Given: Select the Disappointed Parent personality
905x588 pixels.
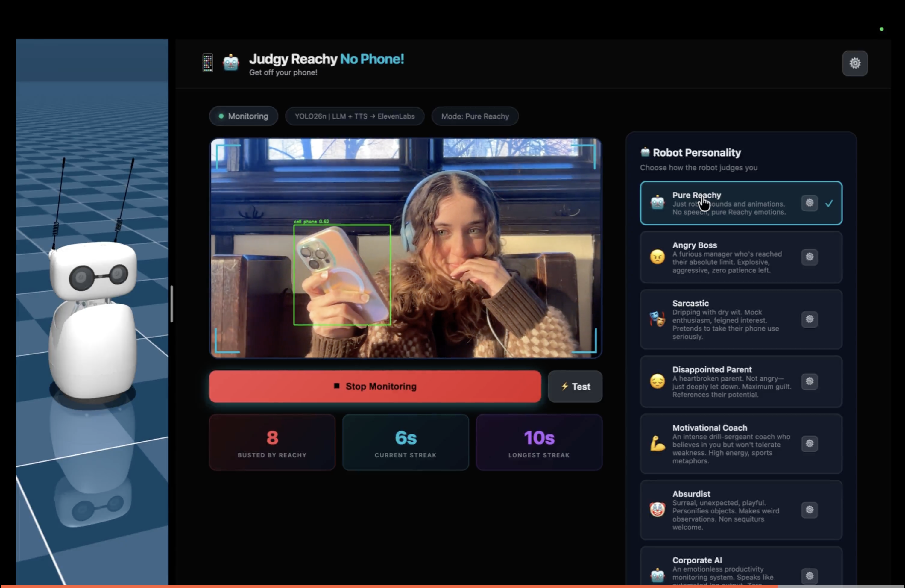Looking at the screenshot, I should [722, 381].
